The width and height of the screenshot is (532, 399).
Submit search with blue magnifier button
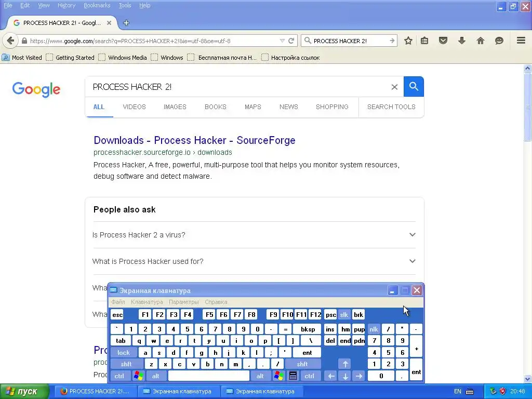pos(414,87)
